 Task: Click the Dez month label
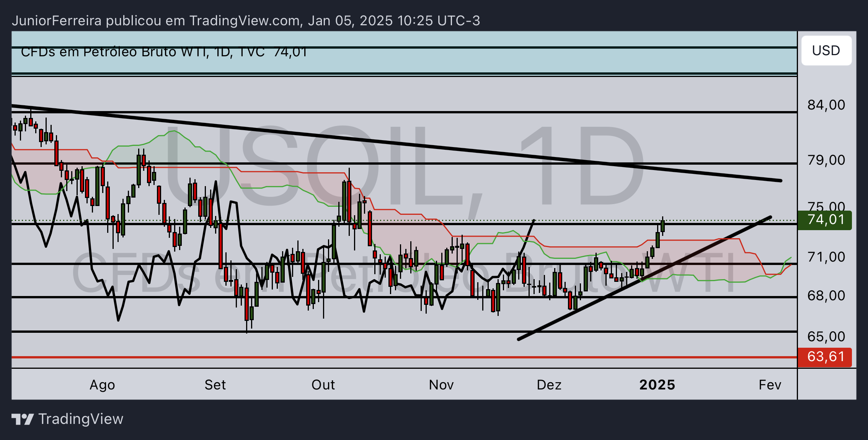[x=549, y=385]
